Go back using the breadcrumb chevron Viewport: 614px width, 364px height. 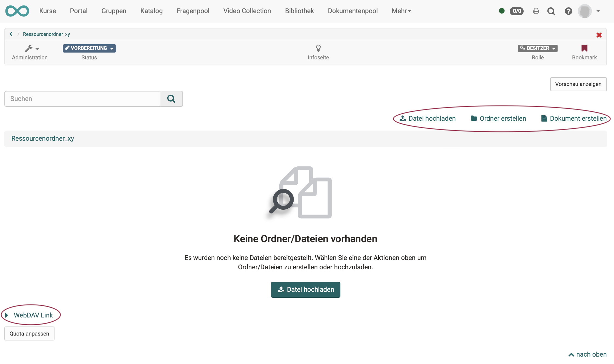(11, 34)
